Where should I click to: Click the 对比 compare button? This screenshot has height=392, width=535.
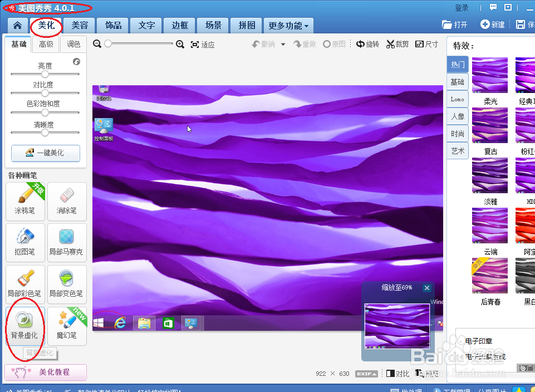pyautogui.click(x=398, y=374)
